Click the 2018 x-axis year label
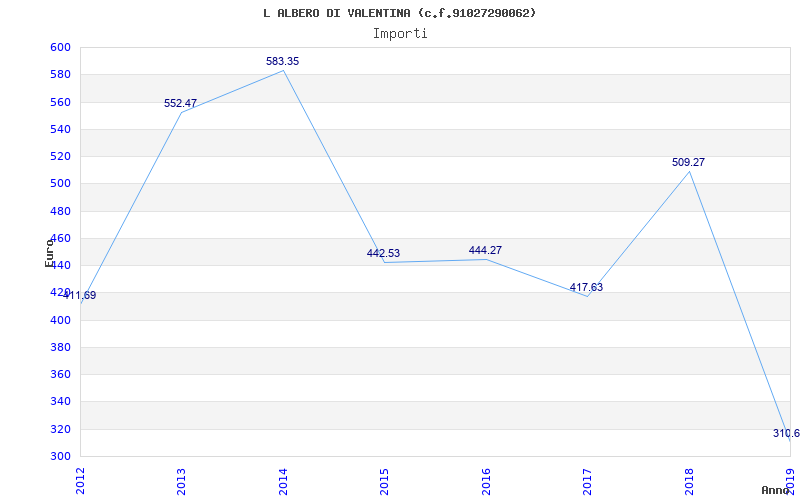800x500 pixels. [x=689, y=481]
